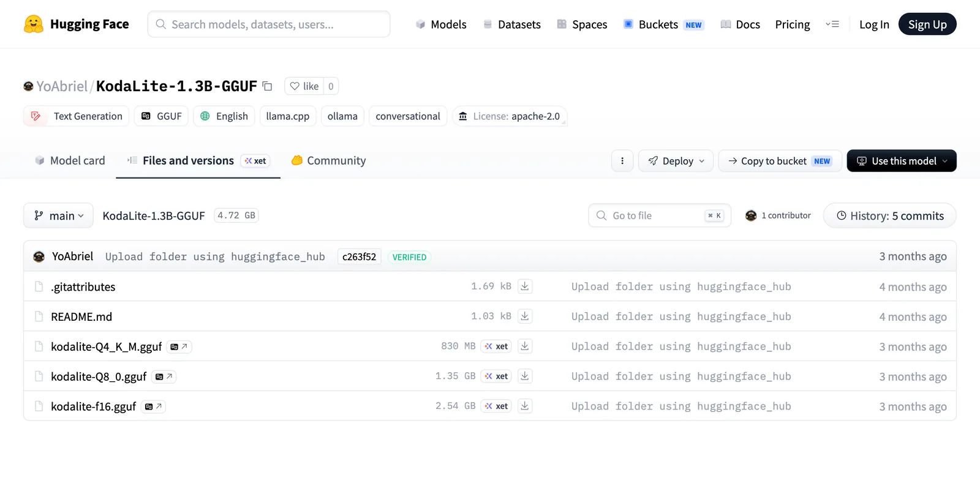Click the committer avatar in commit row

(x=39, y=257)
